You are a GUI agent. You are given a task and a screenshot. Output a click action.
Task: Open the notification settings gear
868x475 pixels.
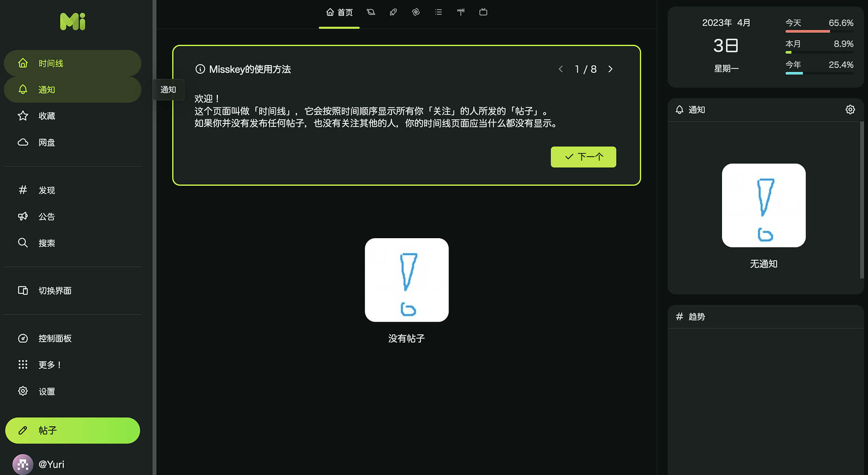click(x=849, y=109)
